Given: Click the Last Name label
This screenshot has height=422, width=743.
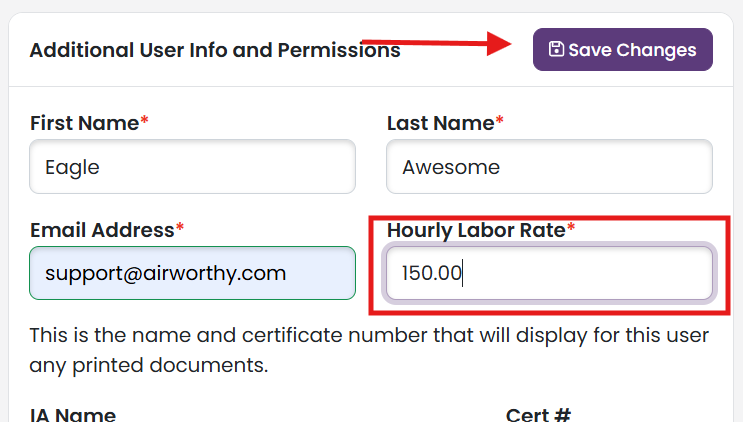Looking at the screenshot, I should [x=441, y=123].
